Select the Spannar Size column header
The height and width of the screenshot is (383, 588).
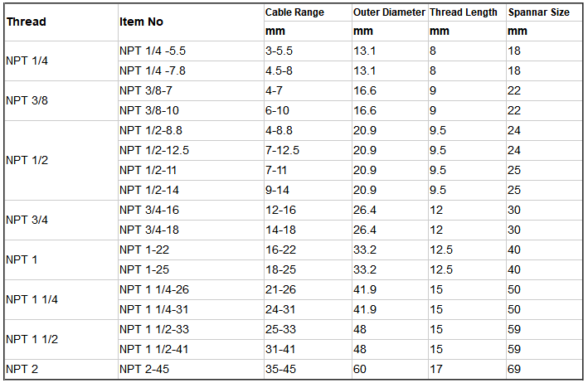[539, 12]
